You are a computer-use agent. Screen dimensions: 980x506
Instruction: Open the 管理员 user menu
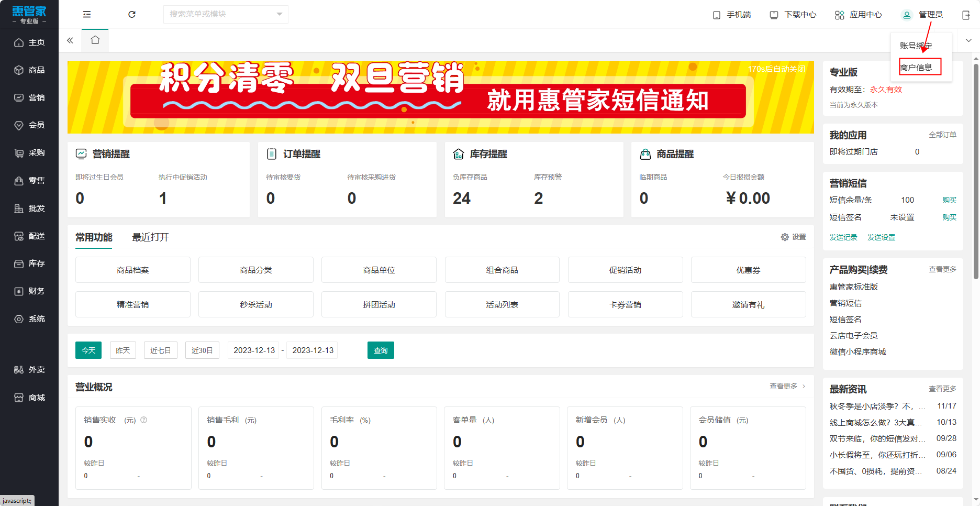922,15
